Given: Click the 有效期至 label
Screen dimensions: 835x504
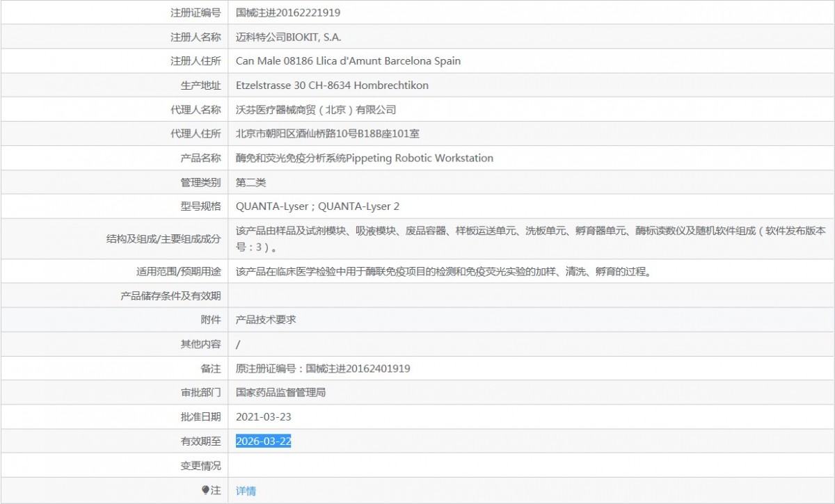Looking at the screenshot, I should (200, 441).
